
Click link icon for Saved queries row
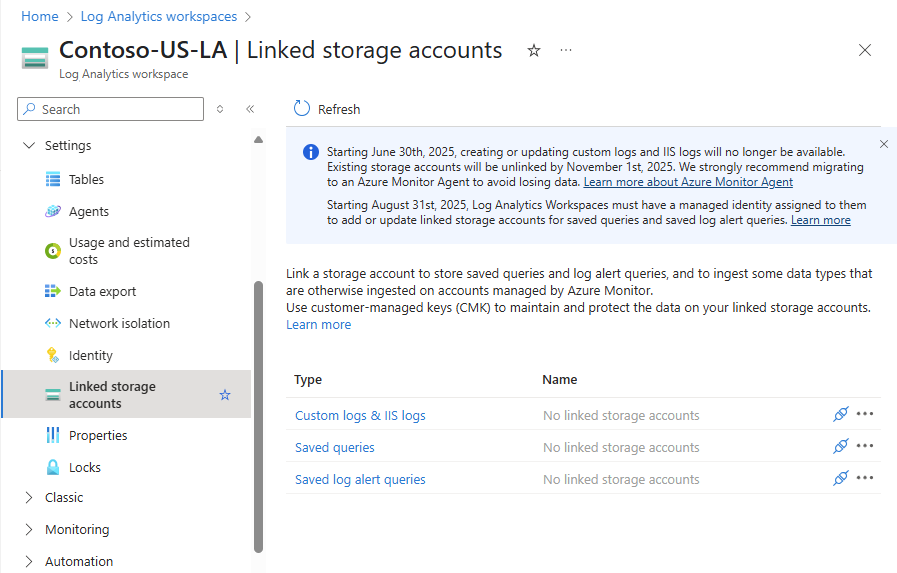[841, 447]
